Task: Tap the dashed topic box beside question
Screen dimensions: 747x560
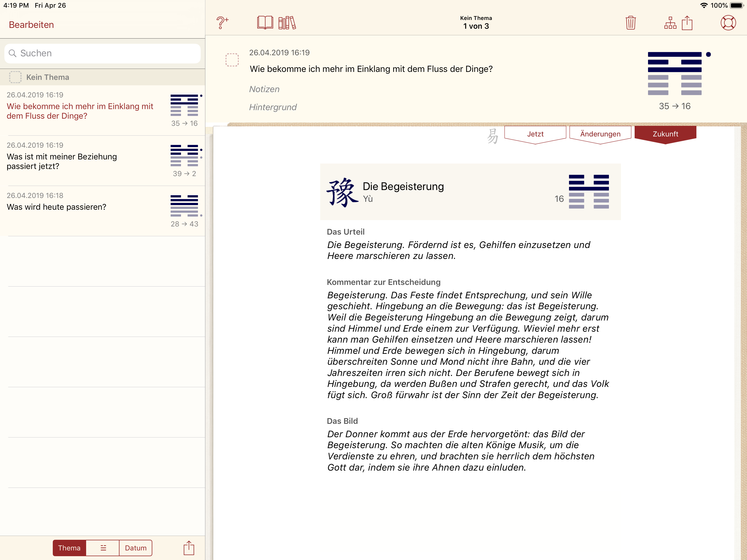Action: [232, 60]
